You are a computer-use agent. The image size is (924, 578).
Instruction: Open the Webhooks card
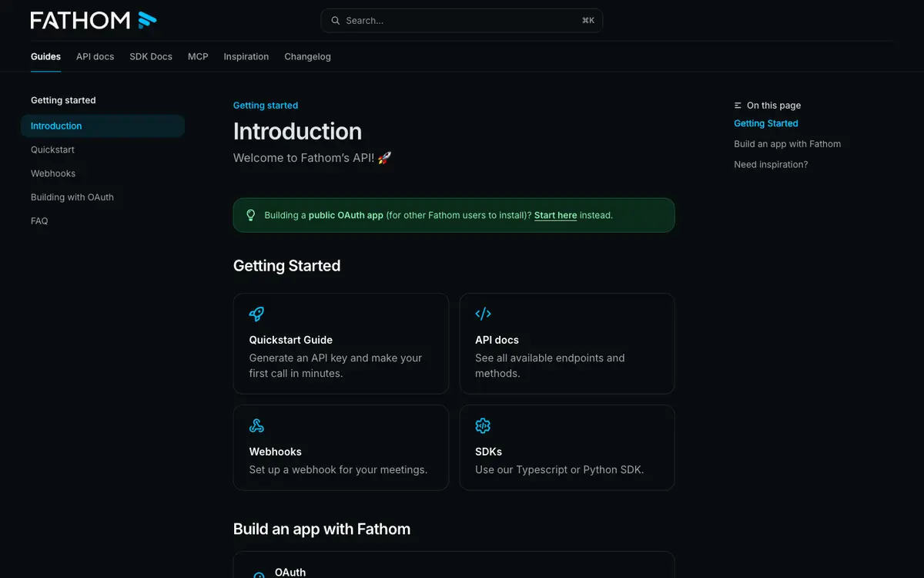pyautogui.click(x=341, y=448)
